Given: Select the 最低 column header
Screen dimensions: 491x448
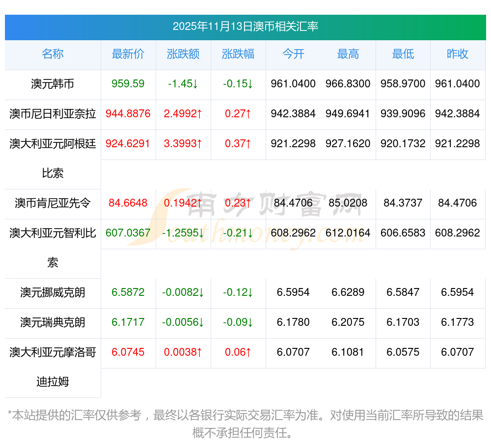Looking at the screenshot, I should point(403,54).
